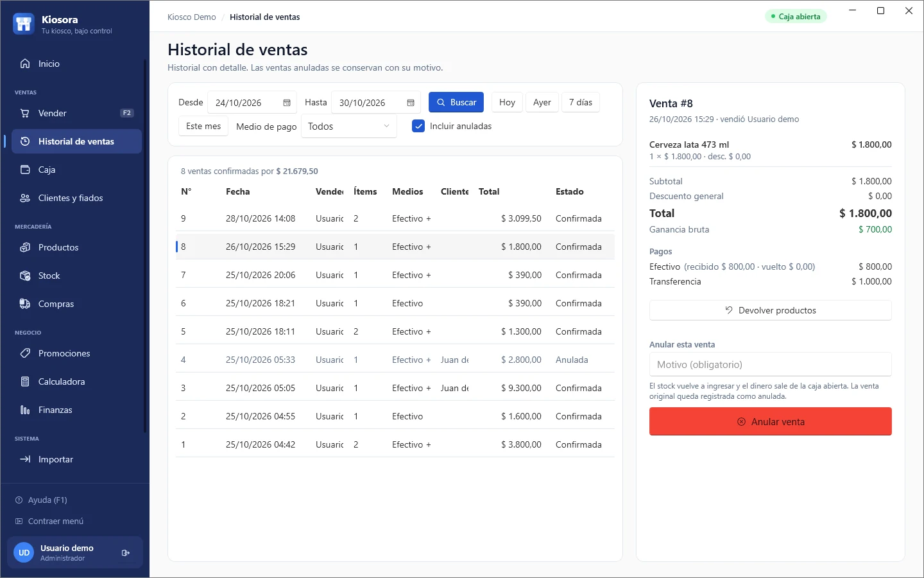Open Ayuda (F1) from the sidebar
This screenshot has height=578, width=924.
pyautogui.click(x=41, y=500)
